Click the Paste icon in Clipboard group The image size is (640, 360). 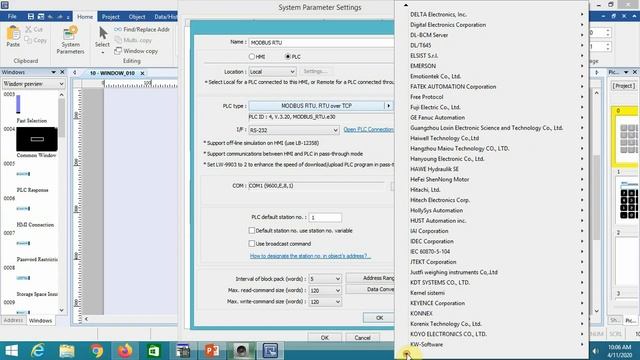pos(13,36)
